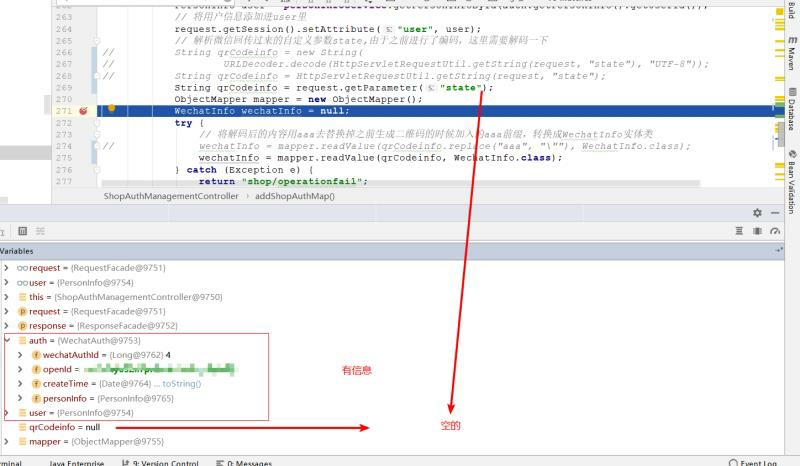Open debug panel settings gear
This screenshot has width=800, height=466.
(x=757, y=213)
